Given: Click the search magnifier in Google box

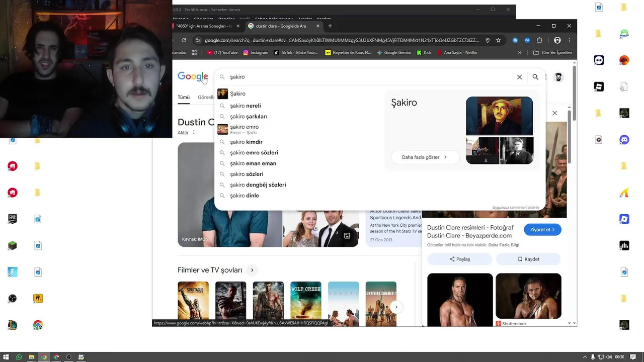Looking at the screenshot, I should [x=535, y=77].
